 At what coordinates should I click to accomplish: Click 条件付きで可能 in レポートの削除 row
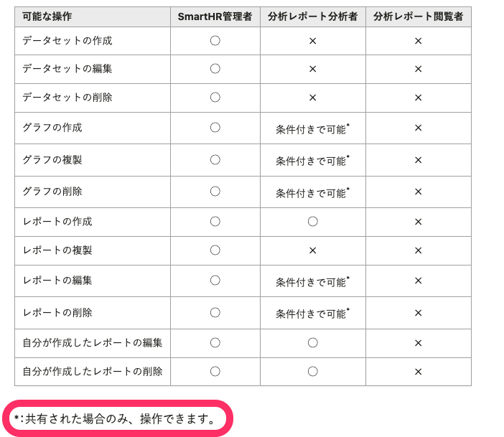(312, 314)
